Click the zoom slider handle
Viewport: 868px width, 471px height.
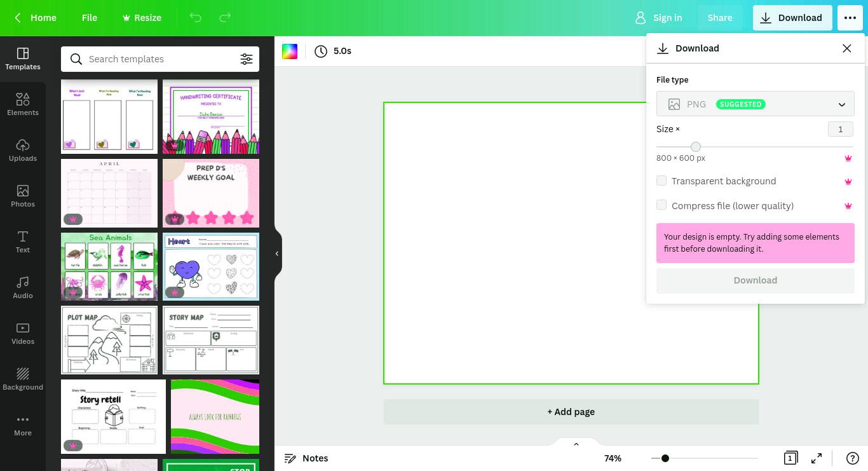[665, 458]
